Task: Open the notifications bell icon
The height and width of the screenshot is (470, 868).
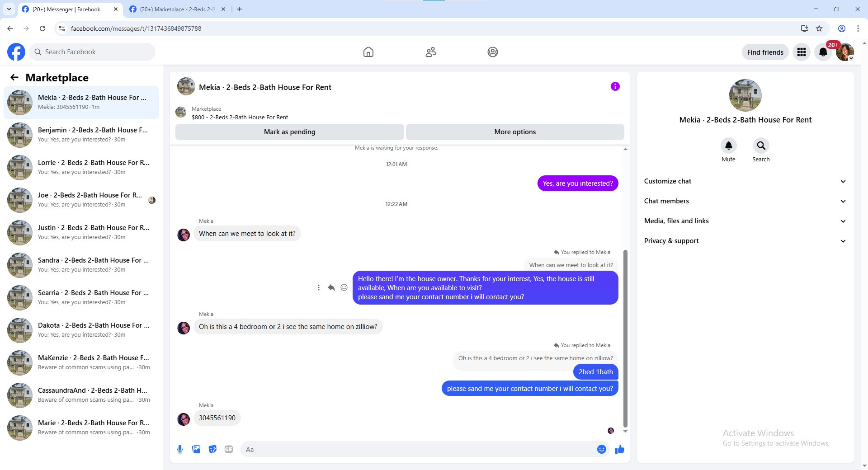Action: [823, 52]
